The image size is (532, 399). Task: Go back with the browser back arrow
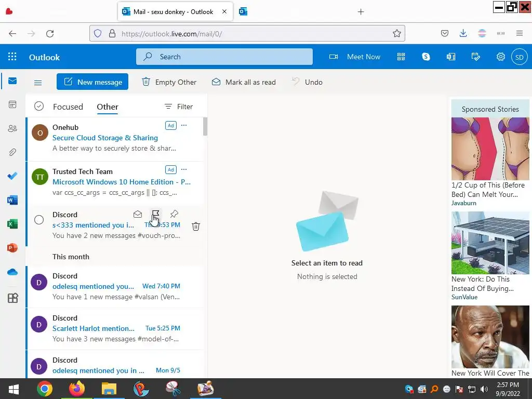12,34
